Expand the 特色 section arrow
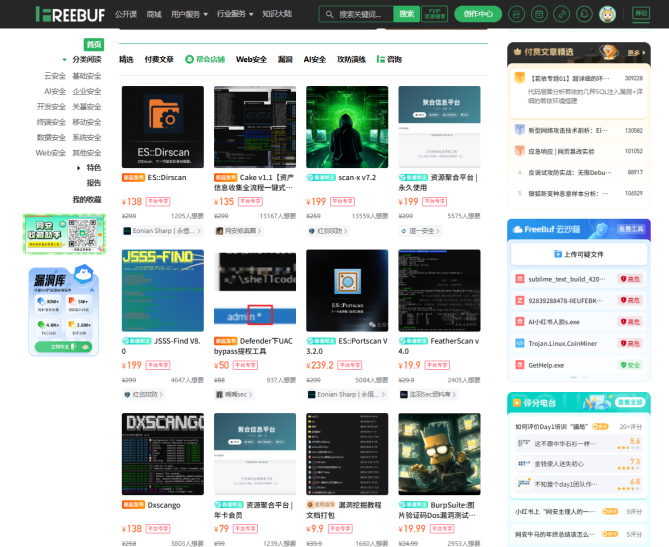The image size is (669, 547). pyautogui.click(x=79, y=168)
